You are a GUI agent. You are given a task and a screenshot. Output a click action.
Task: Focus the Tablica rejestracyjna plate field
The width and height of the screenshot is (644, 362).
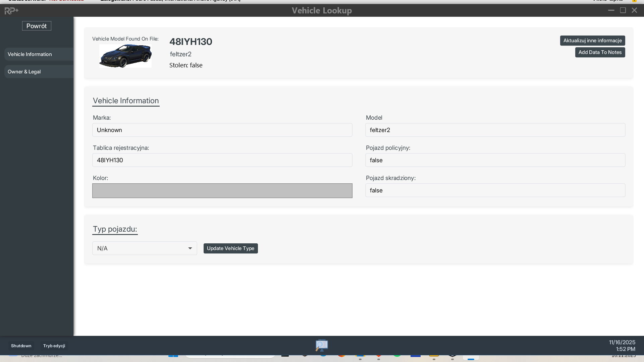click(222, 160)
